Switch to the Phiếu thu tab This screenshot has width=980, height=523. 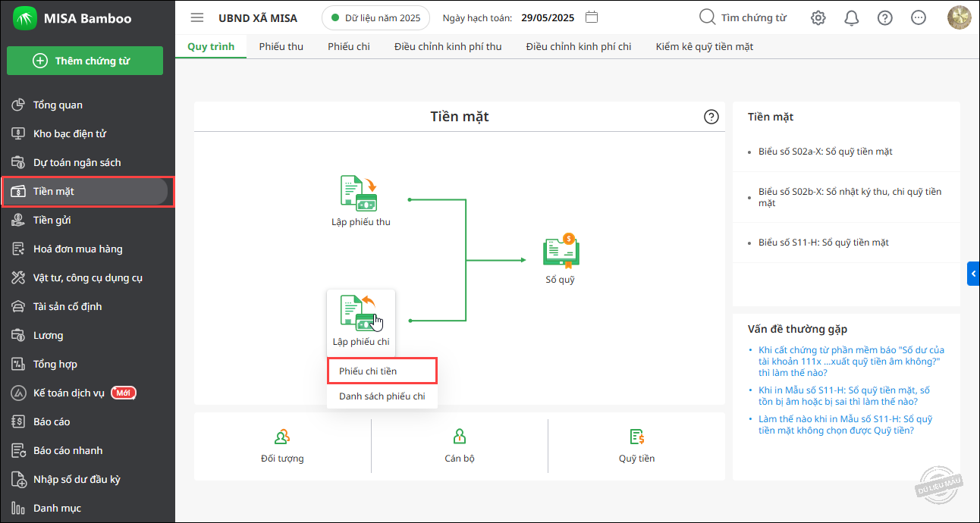[281, 46]
